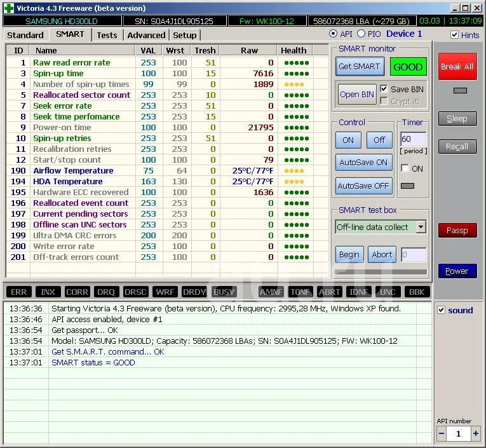
Task: Click yellow health dots of Number of spin-up times
Action: tap(294, 85)
